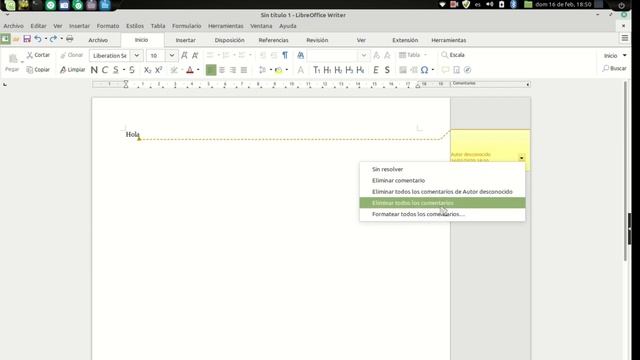Decrease font size icon
This screenshot has width=640, height=360.
(x=195, y=55)
